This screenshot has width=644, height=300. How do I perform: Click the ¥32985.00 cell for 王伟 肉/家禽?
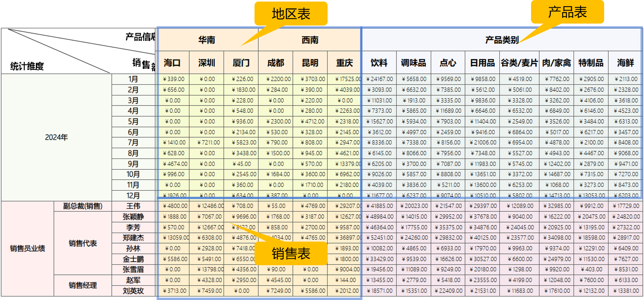[x=557, y=206]
